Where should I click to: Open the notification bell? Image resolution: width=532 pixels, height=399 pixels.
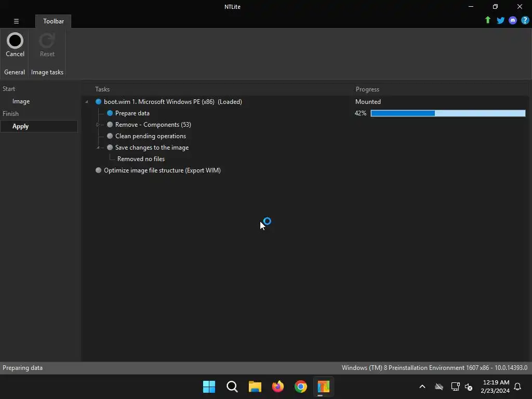(x=518, y=387)
